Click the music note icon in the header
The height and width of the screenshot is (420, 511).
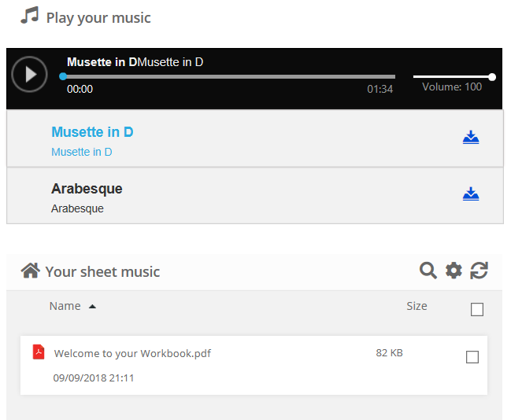point(30,17)
